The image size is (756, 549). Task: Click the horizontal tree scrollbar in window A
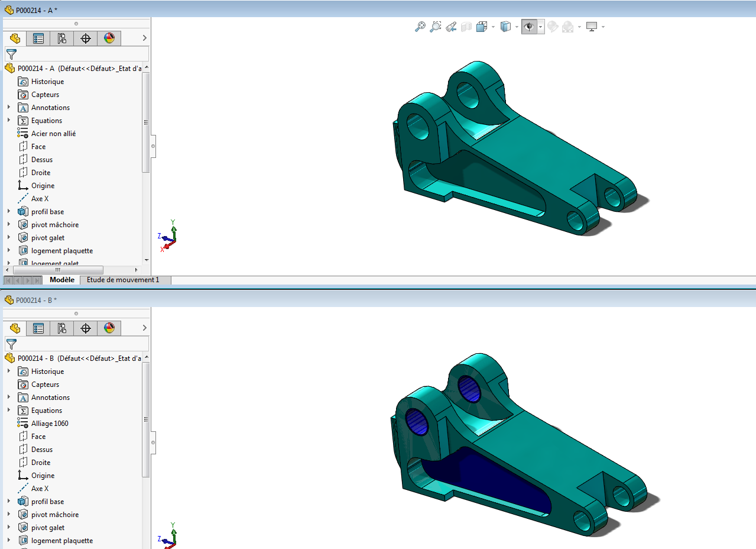(58, 270)
